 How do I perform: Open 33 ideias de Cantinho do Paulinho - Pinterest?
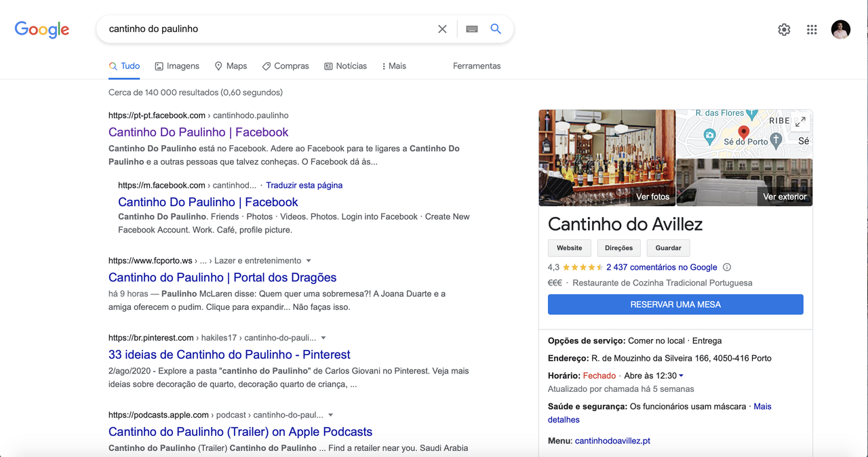[229, 355]
